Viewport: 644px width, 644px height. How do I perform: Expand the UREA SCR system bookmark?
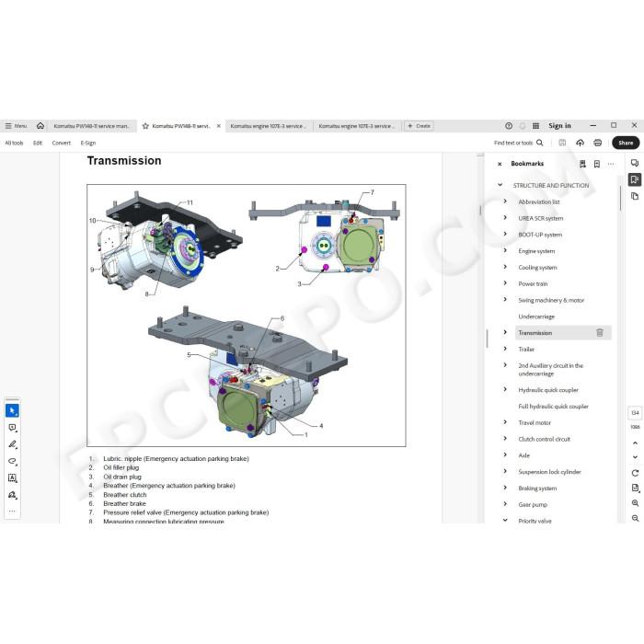coord(506,218)
